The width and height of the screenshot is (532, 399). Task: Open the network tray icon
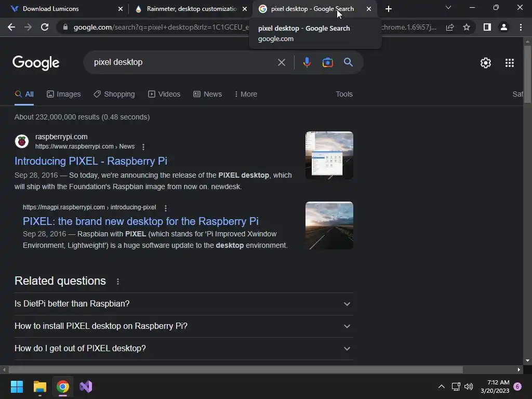pyautogui.click(x=456, y=387)
